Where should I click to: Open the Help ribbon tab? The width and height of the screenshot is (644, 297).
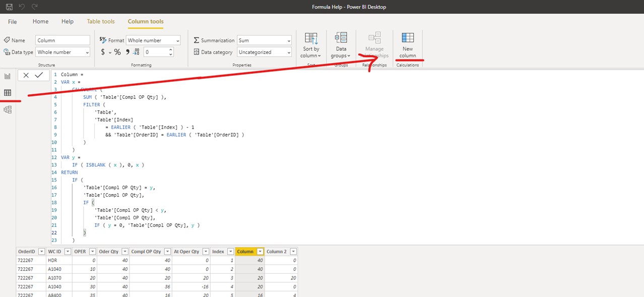pyautogui.click(x=68, y=22)
